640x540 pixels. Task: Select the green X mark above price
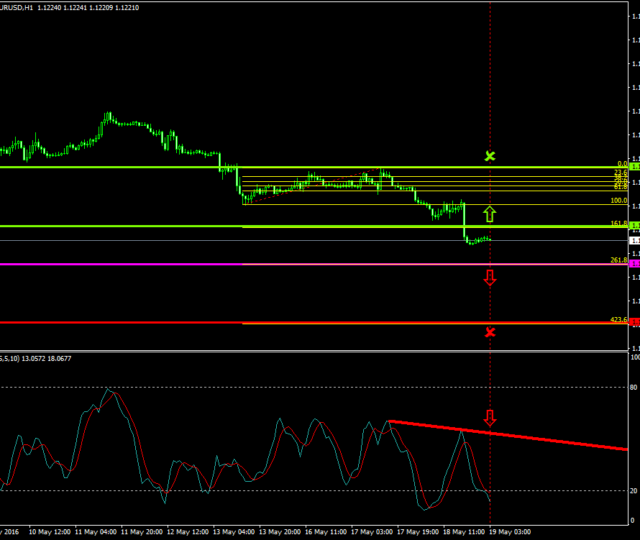(490, 156)
